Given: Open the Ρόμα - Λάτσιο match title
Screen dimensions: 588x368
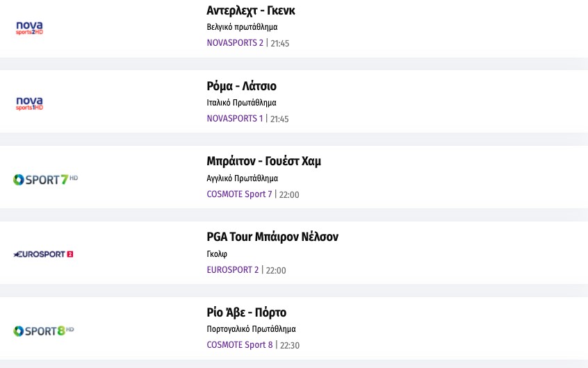Looking at the screenshot, I should point(241,86).
